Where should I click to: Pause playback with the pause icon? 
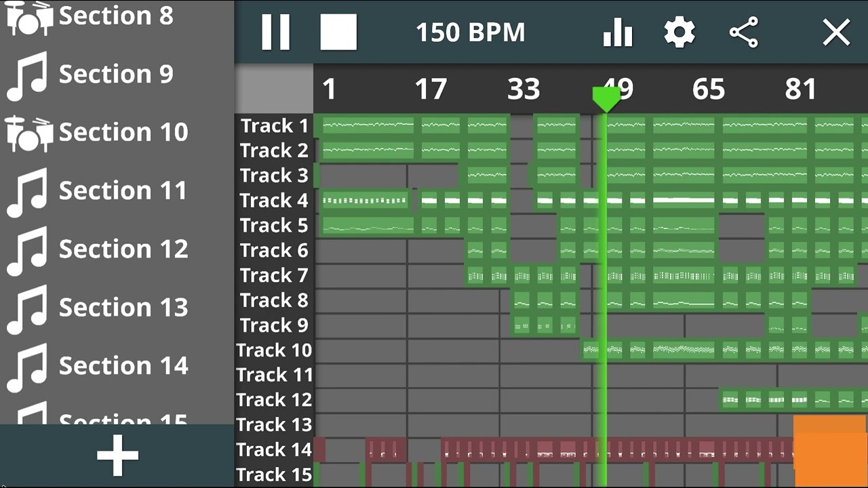[275, 32]
